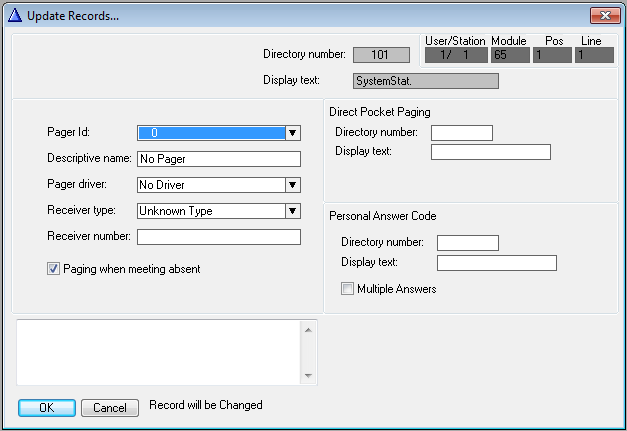Click Direct Pocket Paging display text field

point(490,152)
